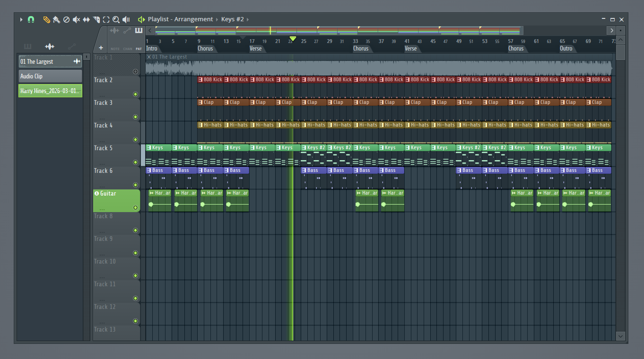The height and width of the screenshot is (359, 644).
Task: Select the Zoom magnifier tool
Action: pyautogui.click(x=116, y=20)
